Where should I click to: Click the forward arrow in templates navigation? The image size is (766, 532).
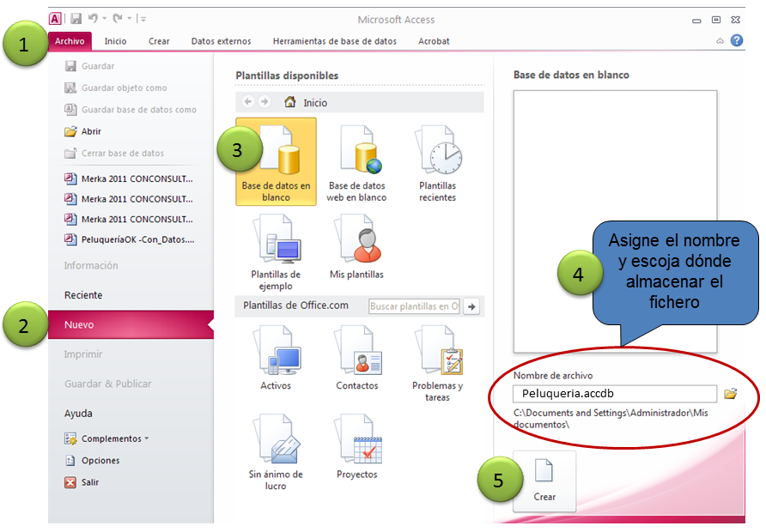264,101
